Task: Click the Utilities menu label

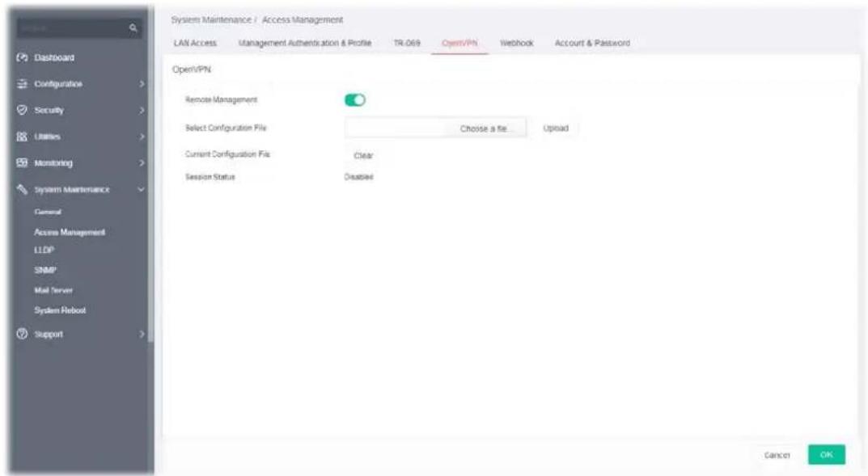Action: (x=47, y=137)
